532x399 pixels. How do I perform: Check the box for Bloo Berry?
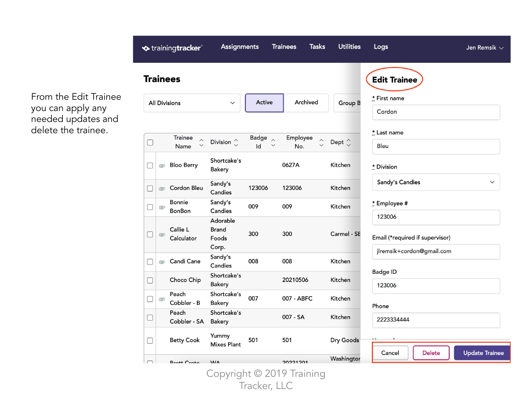150,165
